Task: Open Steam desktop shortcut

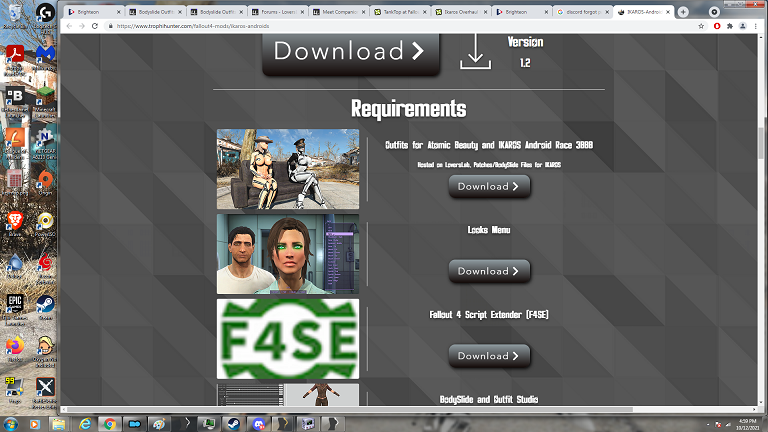Action: tap(45, 307)
